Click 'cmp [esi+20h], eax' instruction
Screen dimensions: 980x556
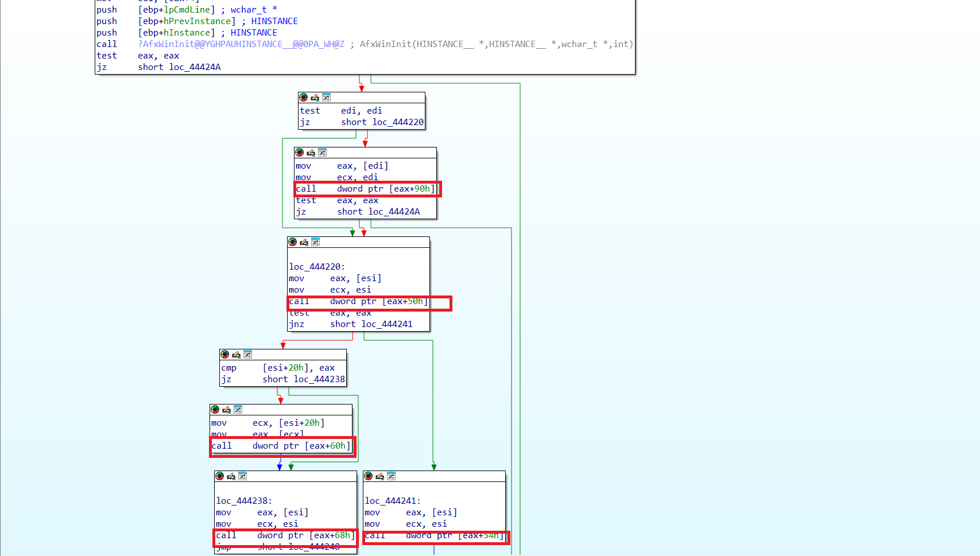click(x=278, y=368)
